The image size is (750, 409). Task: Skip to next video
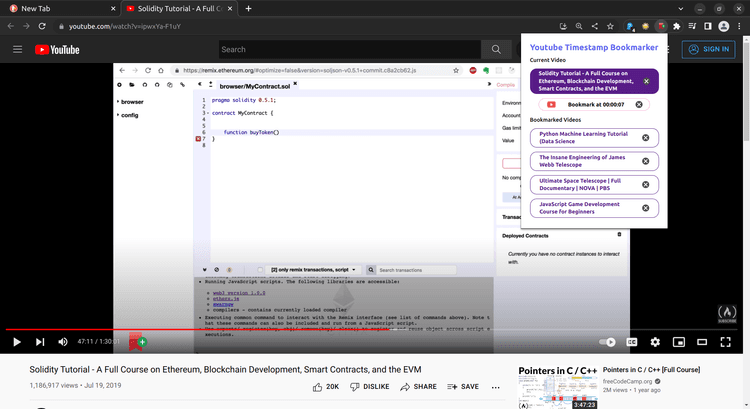[40, 342]
